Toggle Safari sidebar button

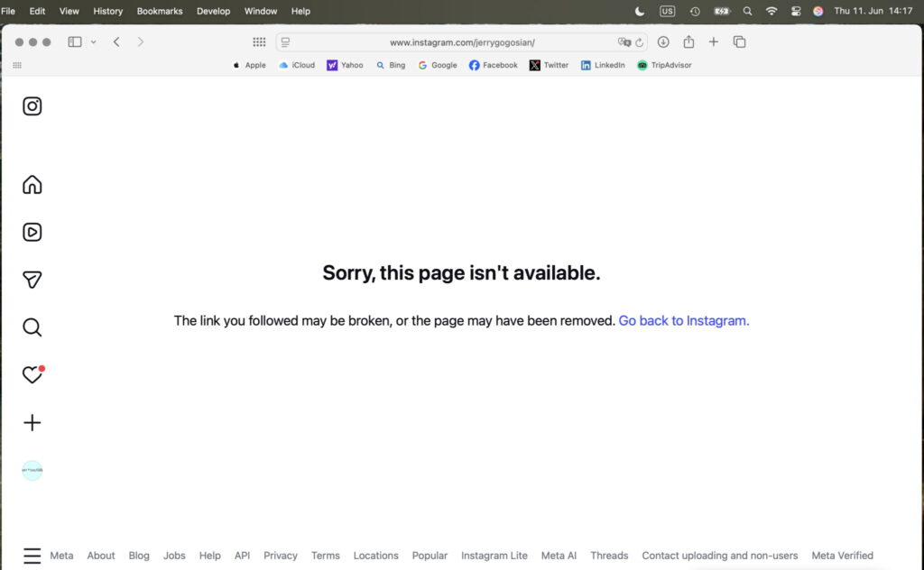click(x=75, y=41)
